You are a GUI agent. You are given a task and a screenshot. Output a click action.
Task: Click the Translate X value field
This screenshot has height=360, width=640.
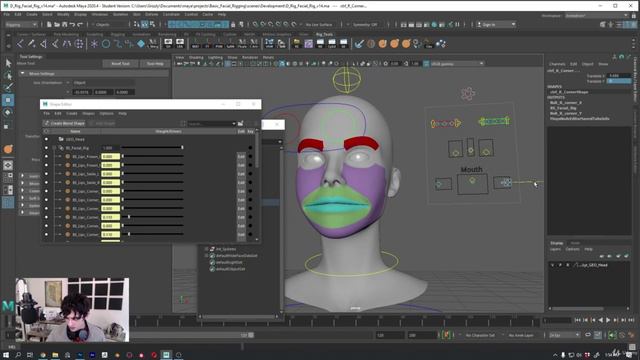619,76
